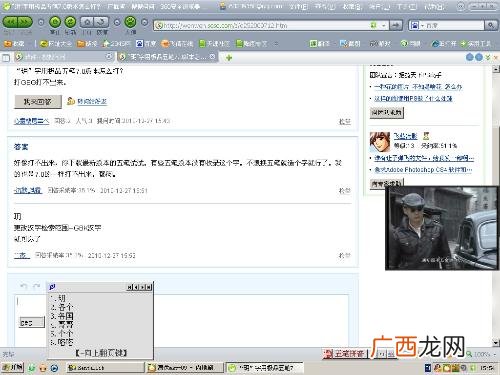Select IME candidate 2 各个
This screenshot has width=500, height=375.
(x=62, y=307)
